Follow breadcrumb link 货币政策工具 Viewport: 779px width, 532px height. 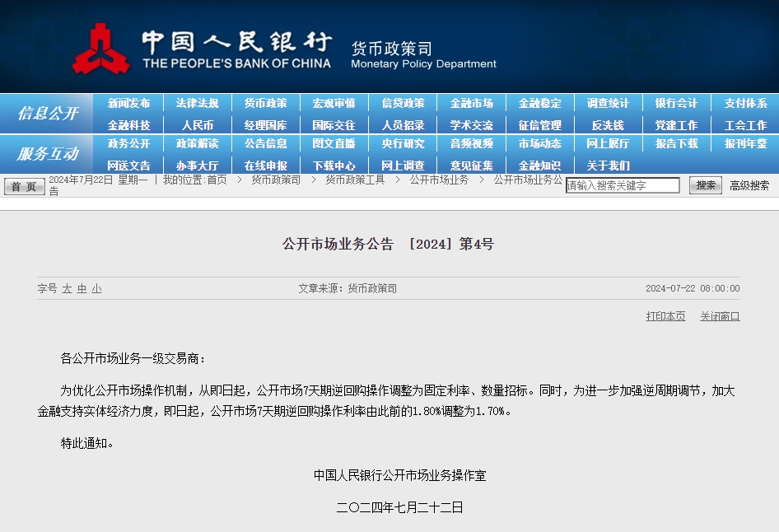click(x=355, y=180)
